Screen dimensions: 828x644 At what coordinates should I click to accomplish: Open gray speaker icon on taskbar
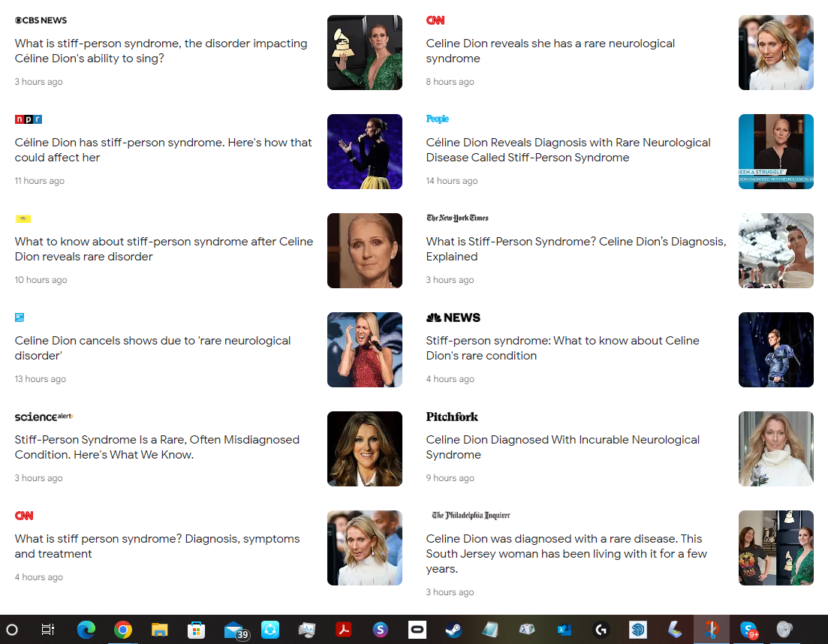click(784, 629)
